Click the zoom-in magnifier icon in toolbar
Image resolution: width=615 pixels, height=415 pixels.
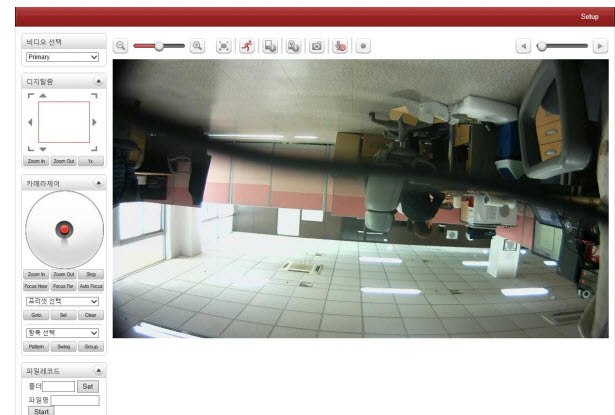pos(197,46)
